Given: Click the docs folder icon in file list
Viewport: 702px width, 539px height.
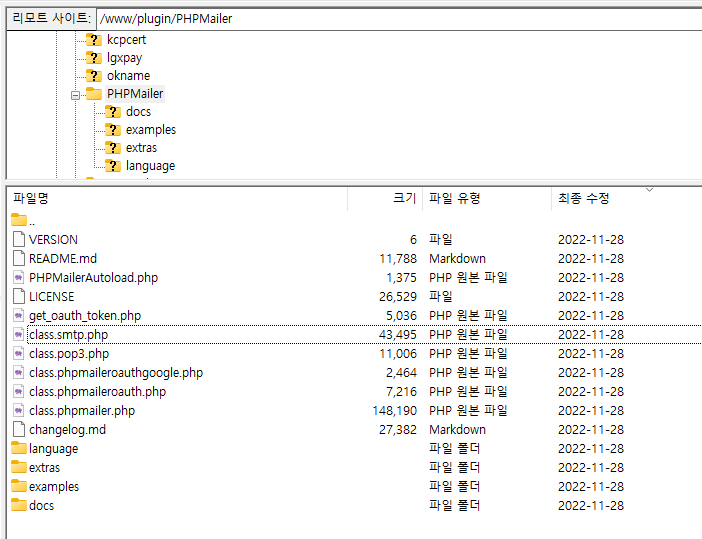Looking at the screenshot, I should pos(19,505).
